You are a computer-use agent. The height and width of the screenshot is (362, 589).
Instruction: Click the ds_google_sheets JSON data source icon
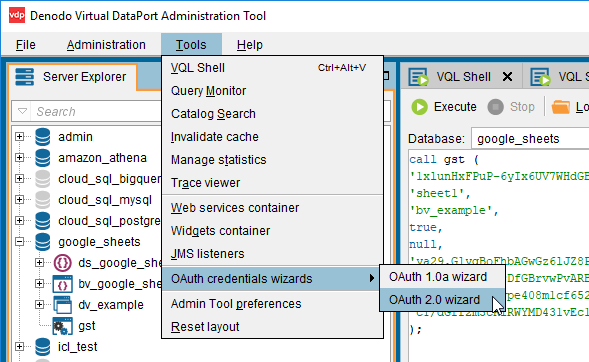tap(62, 263)
